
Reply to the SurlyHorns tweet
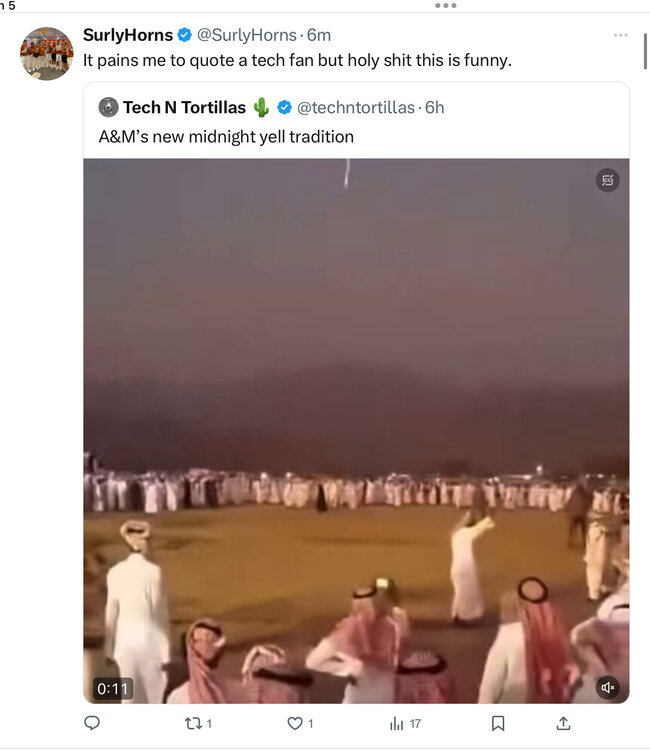tap(92, 723)
